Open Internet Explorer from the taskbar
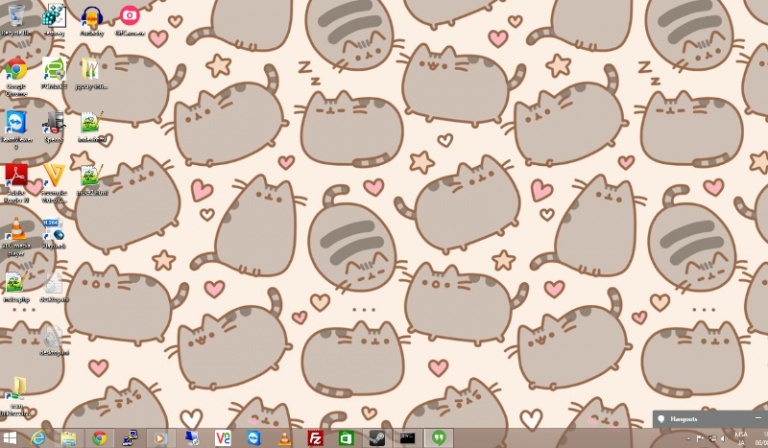The height and width of the screenshot is (448, 768). [38, 438]
